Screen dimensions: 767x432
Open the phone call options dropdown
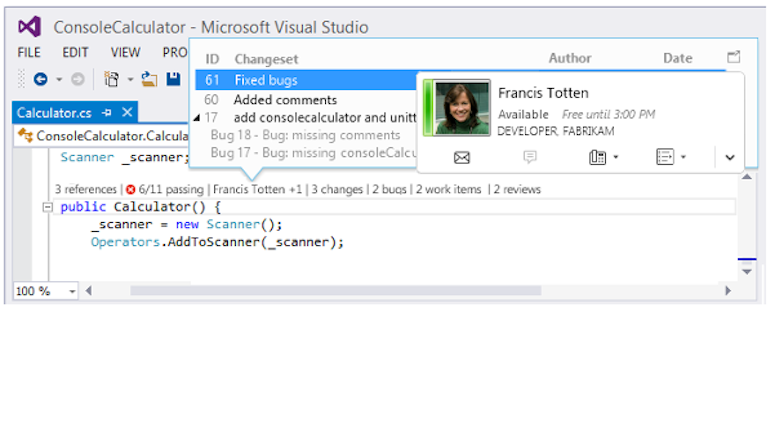[616, 157]
